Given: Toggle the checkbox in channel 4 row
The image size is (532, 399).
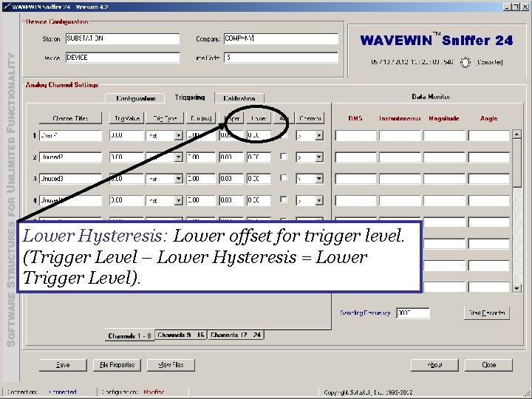Looking at the screenshot, I should point(283,199).
